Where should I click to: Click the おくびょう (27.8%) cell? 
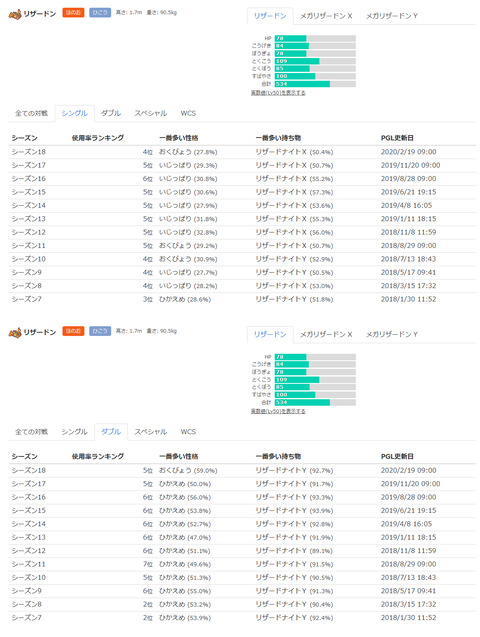[x=188, y=152]
